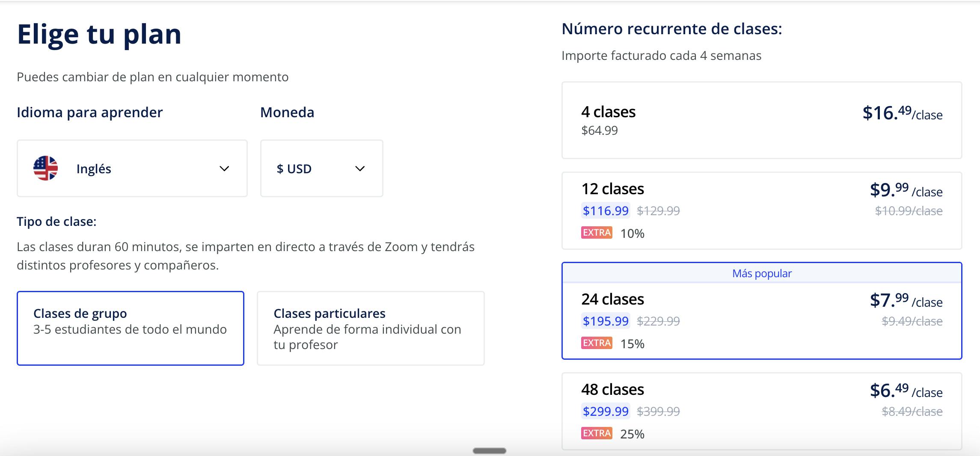Click the EXTRA 10% badge on 12 clases
This screenshot has width=980, height=456.
(597, 233)
